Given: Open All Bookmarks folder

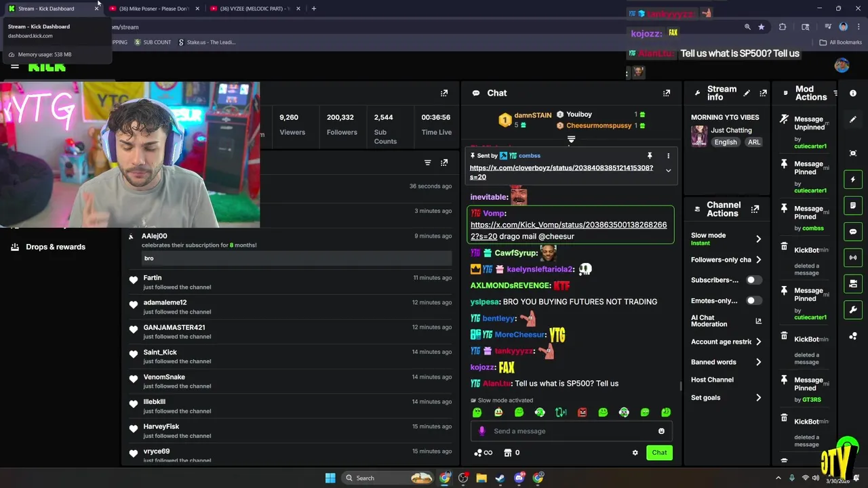Looking at the screenshot, I should [x=840, y=42].
